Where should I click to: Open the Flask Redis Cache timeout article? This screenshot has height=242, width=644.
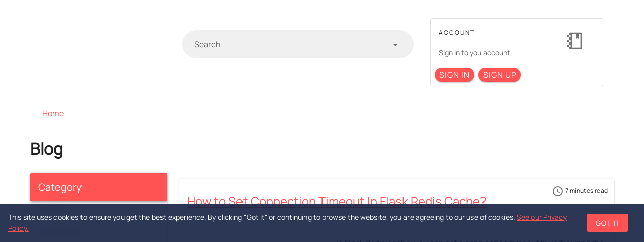pos(337,201)
